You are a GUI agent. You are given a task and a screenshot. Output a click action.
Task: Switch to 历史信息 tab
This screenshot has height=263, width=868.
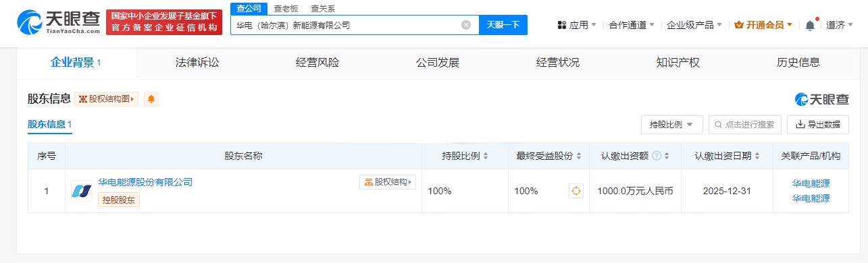coord(798,63)
